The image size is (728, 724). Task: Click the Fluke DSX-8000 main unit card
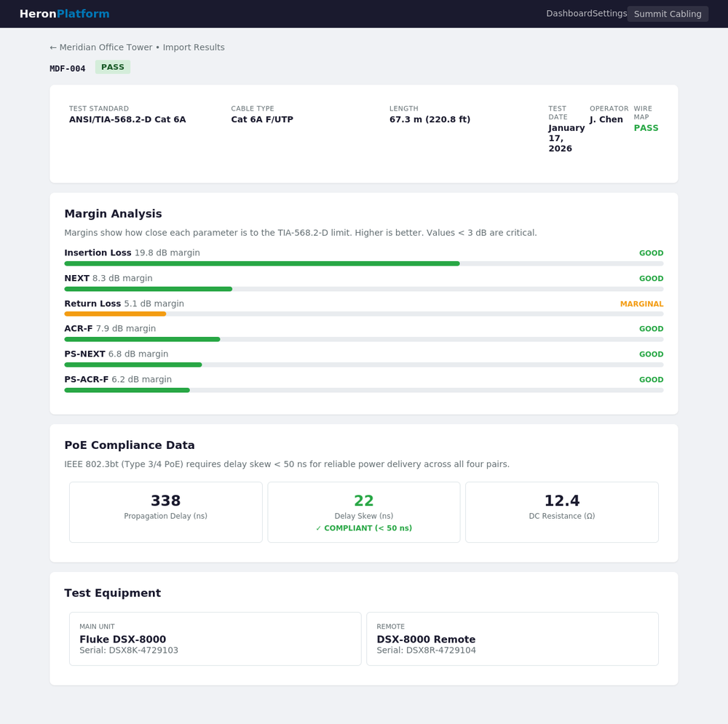point(215,638)
